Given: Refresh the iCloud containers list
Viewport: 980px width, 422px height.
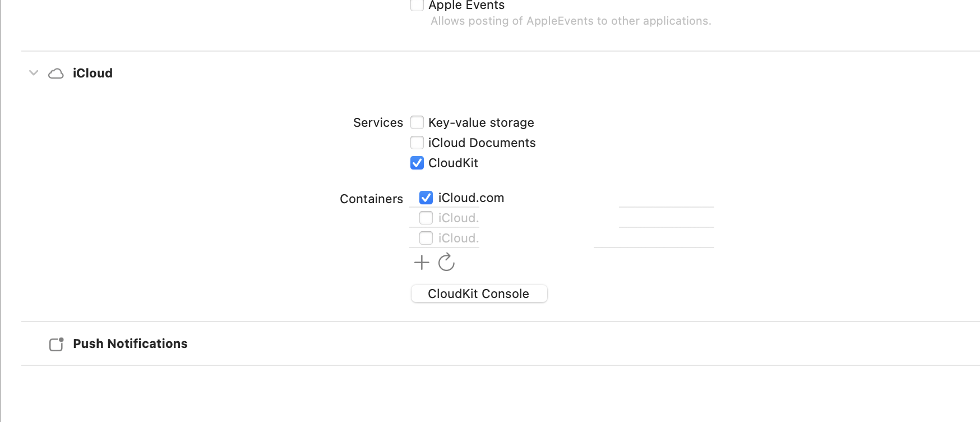Looking at the screenshot, I should (446, 262).
